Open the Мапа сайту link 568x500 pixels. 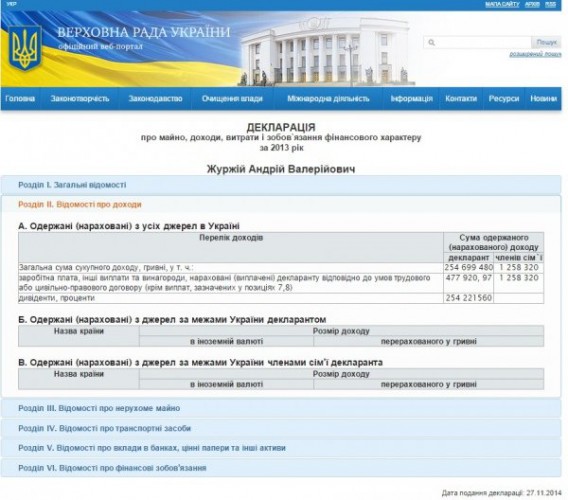(x=502, y=4)
